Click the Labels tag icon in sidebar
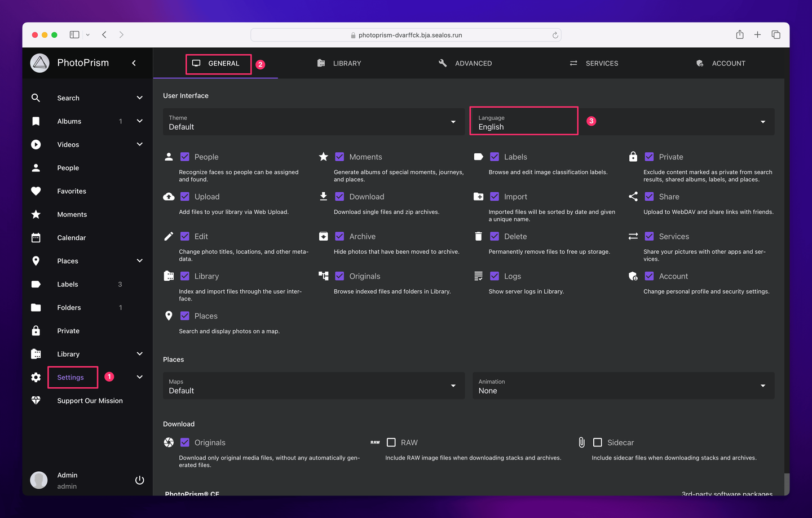812x518 pixels. (x=36, y=285)
